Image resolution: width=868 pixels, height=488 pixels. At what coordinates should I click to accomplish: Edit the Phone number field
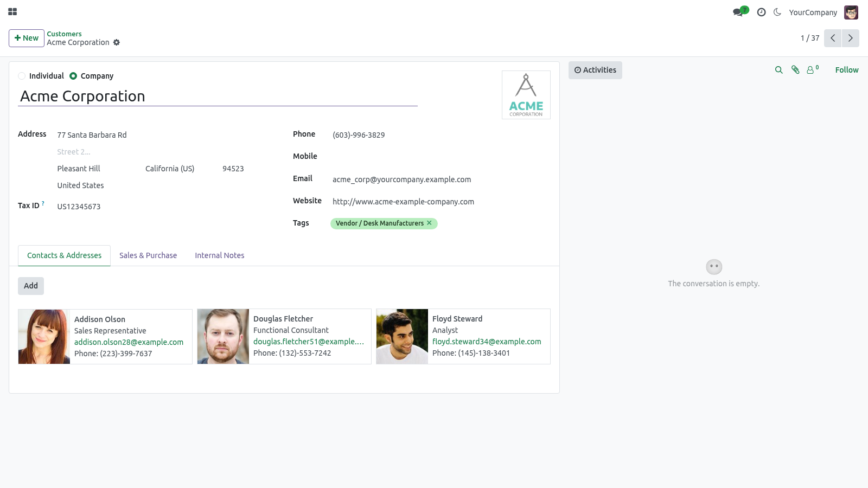441,135
